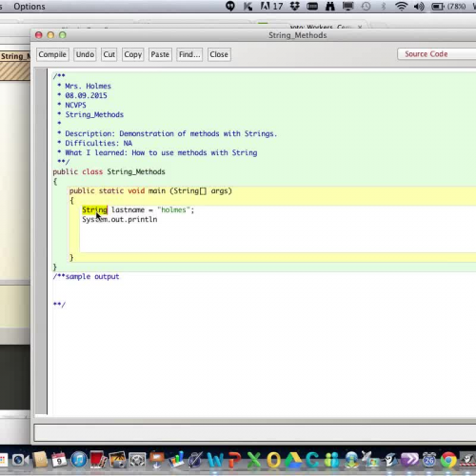Open the Dropbox menu bar icon
This screenshot has width=476, height=476.
295,7
